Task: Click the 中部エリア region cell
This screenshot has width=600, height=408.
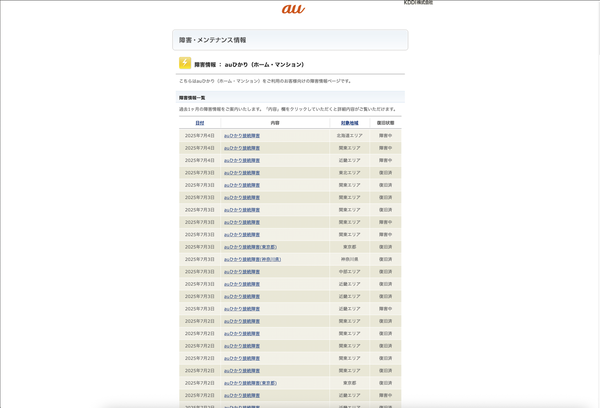Action: pyautogui.click(x=349, y=272)
